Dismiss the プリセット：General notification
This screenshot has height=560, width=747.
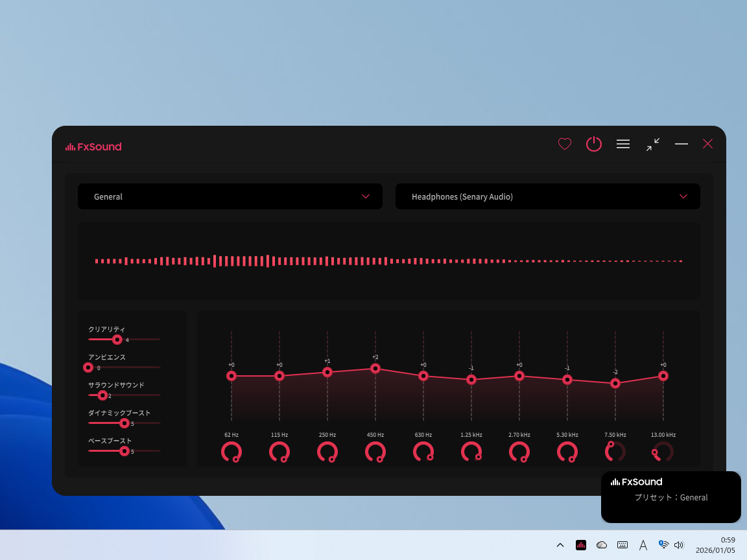pyautogui.click(x=670, y=497)
